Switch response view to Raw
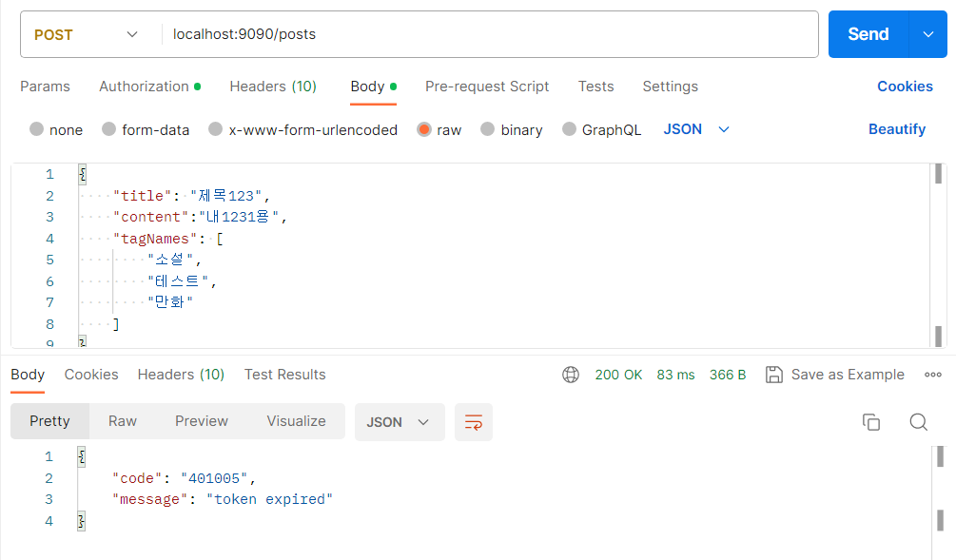956x560 pixels. 123,421
